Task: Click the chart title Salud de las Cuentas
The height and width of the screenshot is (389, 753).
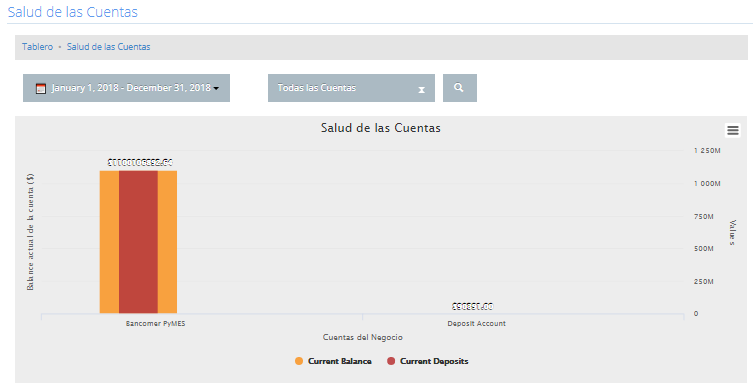Action: 381,128
